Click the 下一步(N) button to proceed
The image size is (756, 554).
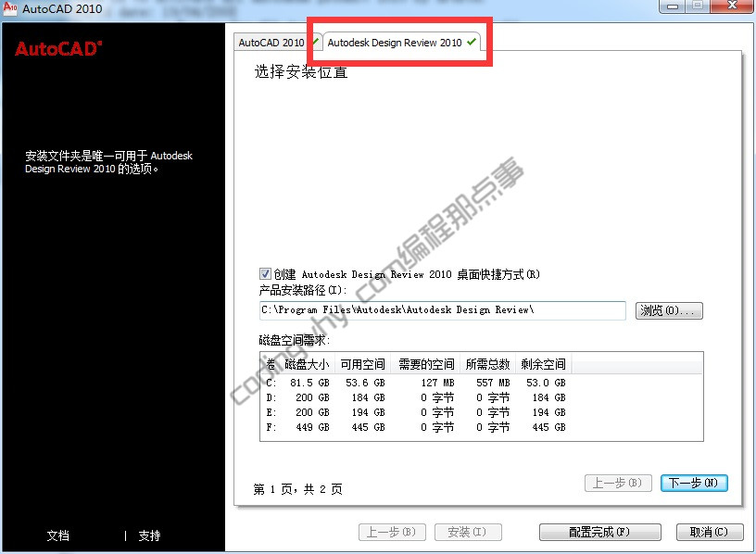[694, 483]
